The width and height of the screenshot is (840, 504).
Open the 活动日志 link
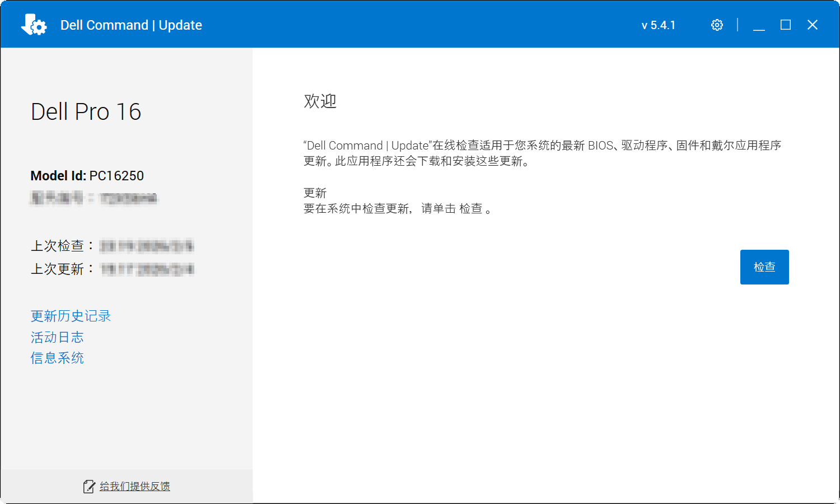tap(57, 337)
